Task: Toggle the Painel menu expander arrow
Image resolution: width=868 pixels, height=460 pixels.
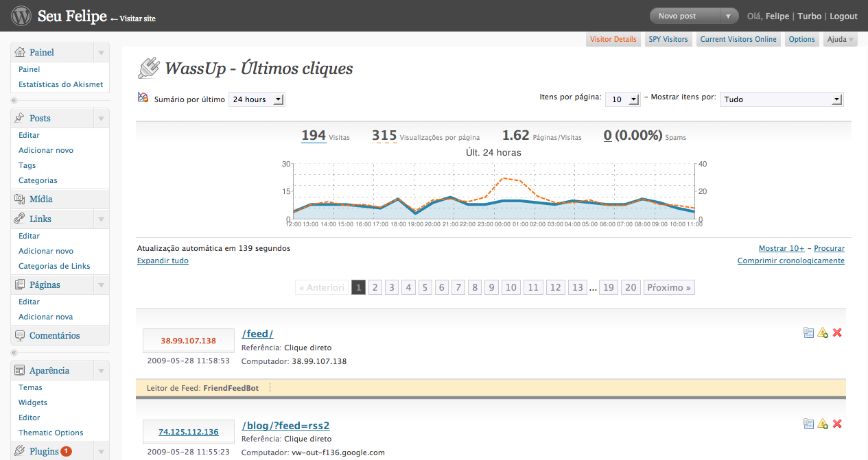Action: (x=101, y=52)
